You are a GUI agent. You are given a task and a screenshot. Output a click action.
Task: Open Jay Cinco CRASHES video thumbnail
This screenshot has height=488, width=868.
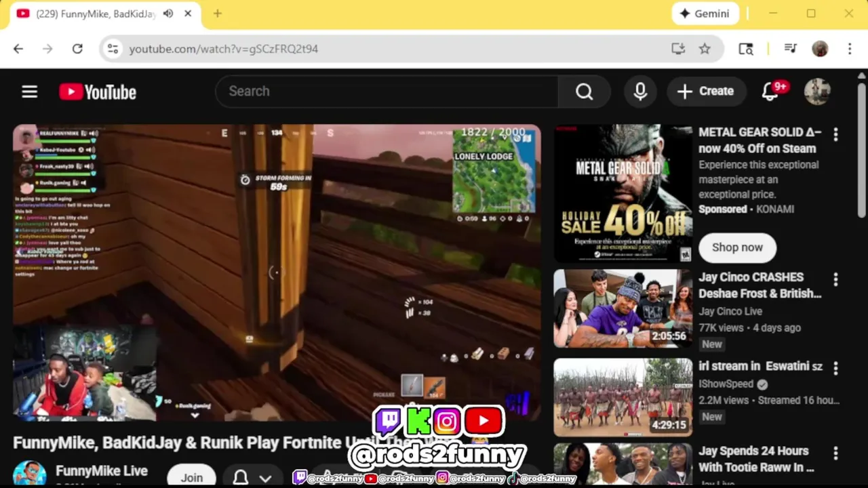[623, 308]
